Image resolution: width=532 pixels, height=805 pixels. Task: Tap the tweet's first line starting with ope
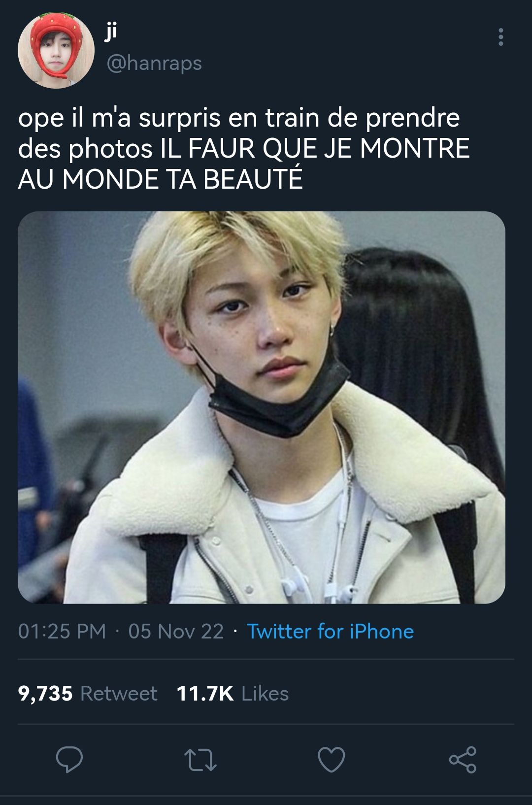[x=239, y=118]
